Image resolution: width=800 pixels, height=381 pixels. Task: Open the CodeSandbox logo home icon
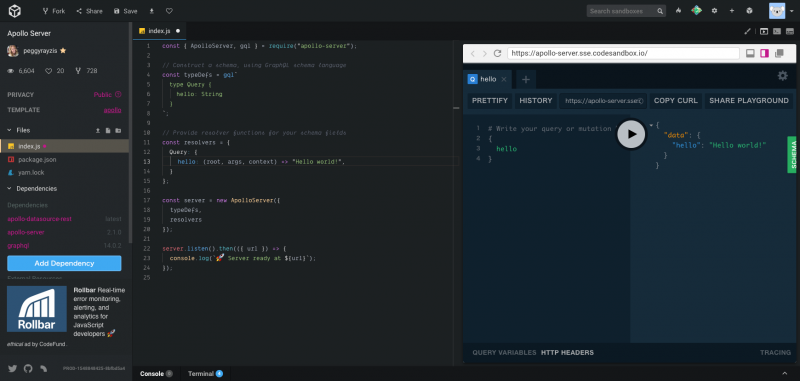pos(15,11)
